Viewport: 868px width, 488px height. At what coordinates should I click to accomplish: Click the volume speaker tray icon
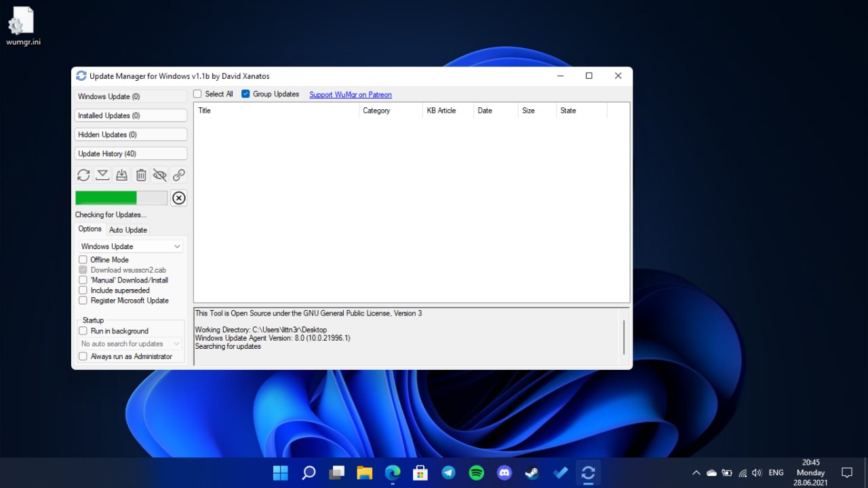[x=757, y=473]
